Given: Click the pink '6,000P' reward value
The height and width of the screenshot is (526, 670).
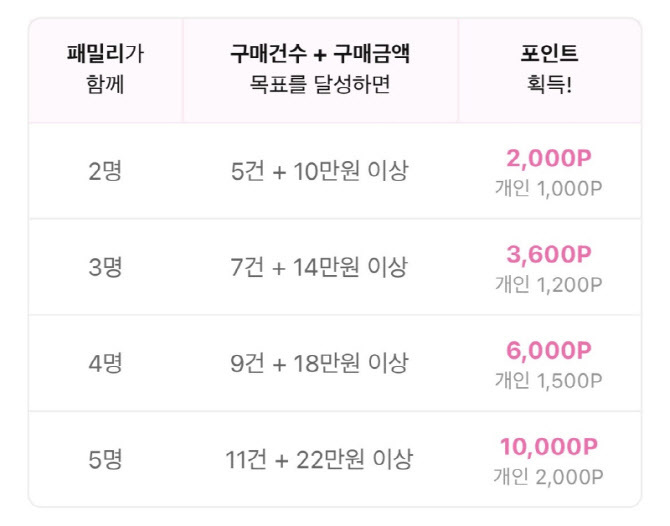Looking at the screenshot, I should tap(549, 350).
